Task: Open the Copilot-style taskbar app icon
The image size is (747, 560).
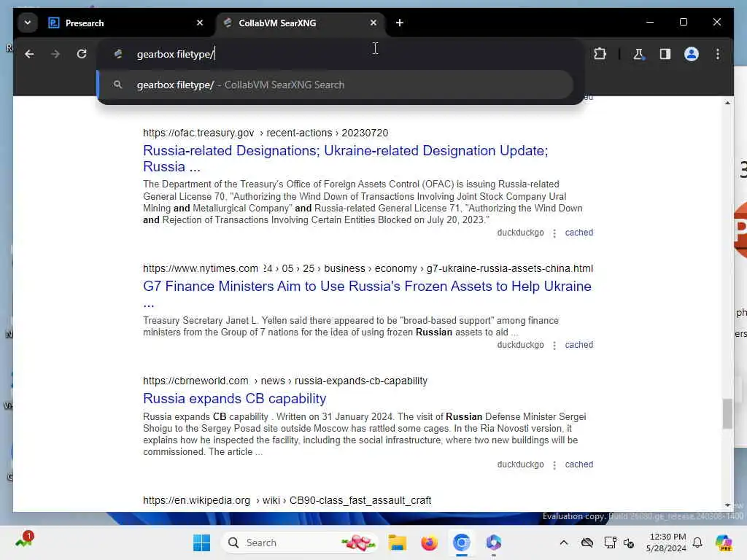Action: (494, 542)
